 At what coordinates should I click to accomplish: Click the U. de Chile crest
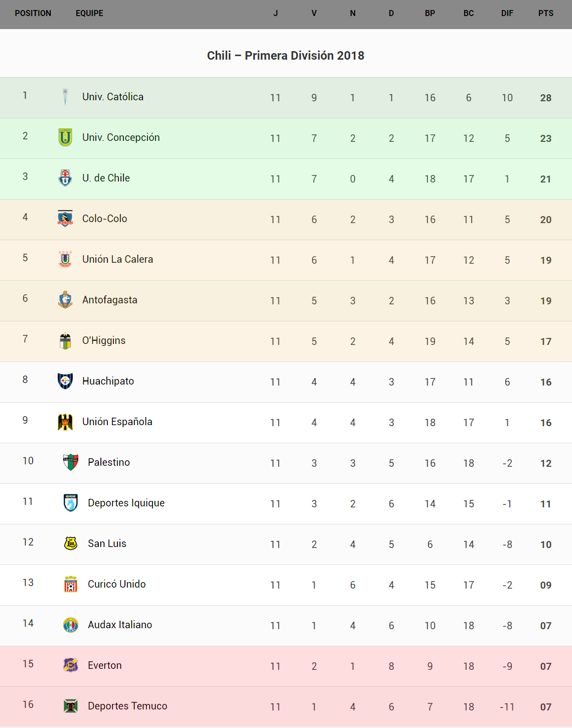pyautogui.click(x=65, y=178)
